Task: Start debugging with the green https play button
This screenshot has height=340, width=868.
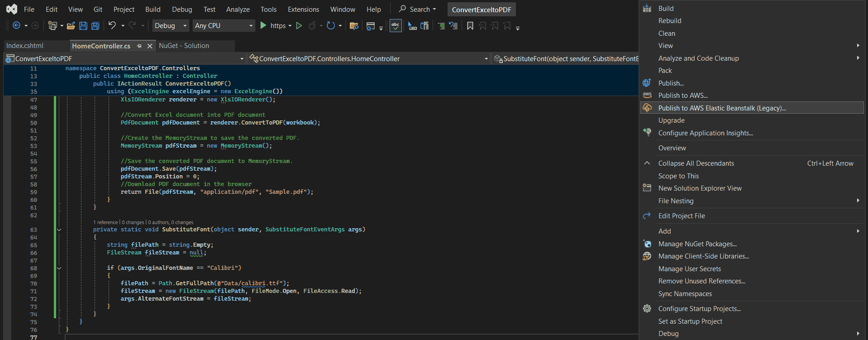Action: coord(263,26)
